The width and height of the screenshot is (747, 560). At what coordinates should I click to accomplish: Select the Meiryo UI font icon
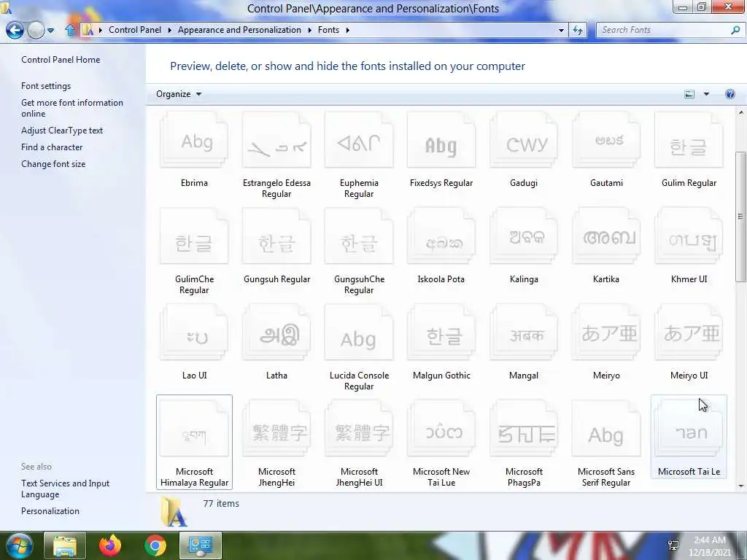[x=689, y=332]
